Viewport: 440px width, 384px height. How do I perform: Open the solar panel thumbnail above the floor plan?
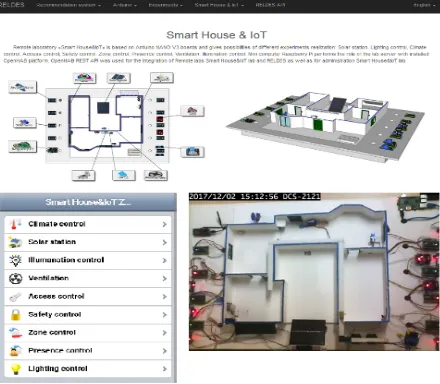118,78
